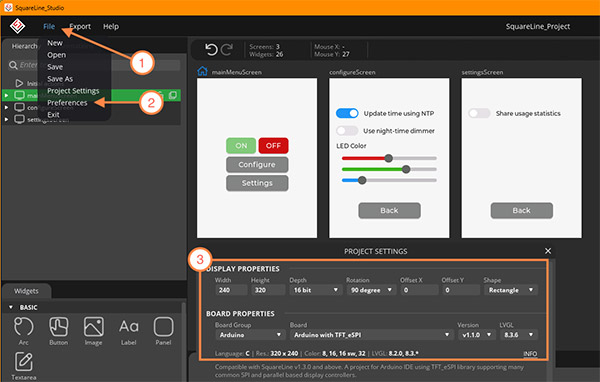Open the Help menu

(111, 26)
